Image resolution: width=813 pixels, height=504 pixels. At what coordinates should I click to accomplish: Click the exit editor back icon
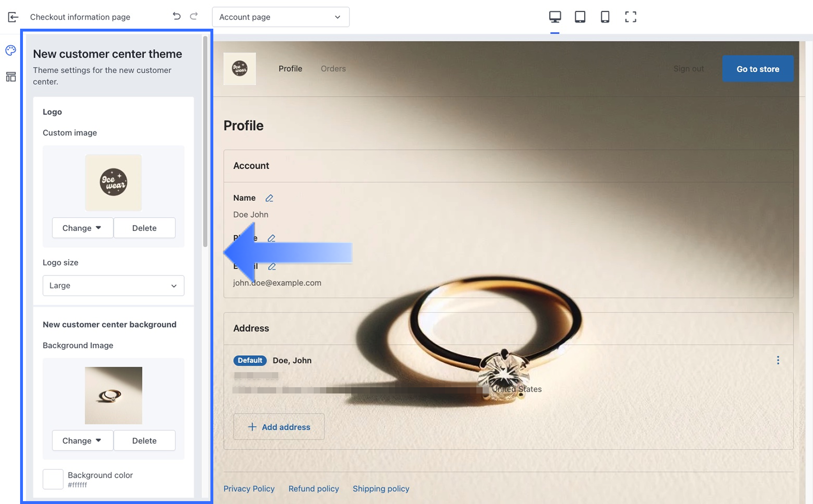pyautogui.click(x=13, y=17)
